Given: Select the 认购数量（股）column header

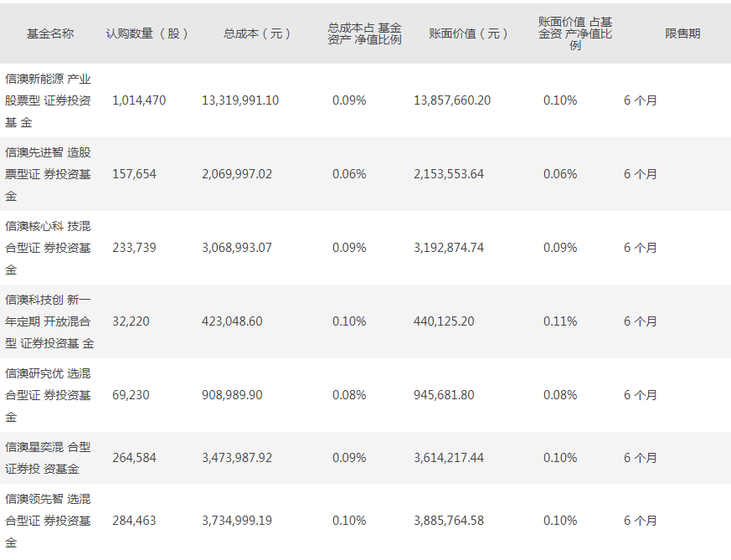Looking at the screenshot, I should (x=147, y=33).
